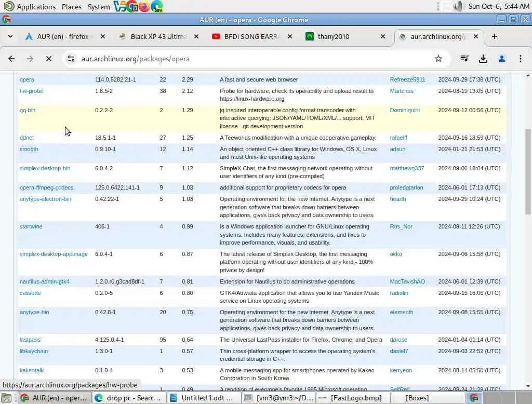This screenshot has width=532, height=404.
Task: Bookmark this page with the star
Action: (x=438, y=59)
